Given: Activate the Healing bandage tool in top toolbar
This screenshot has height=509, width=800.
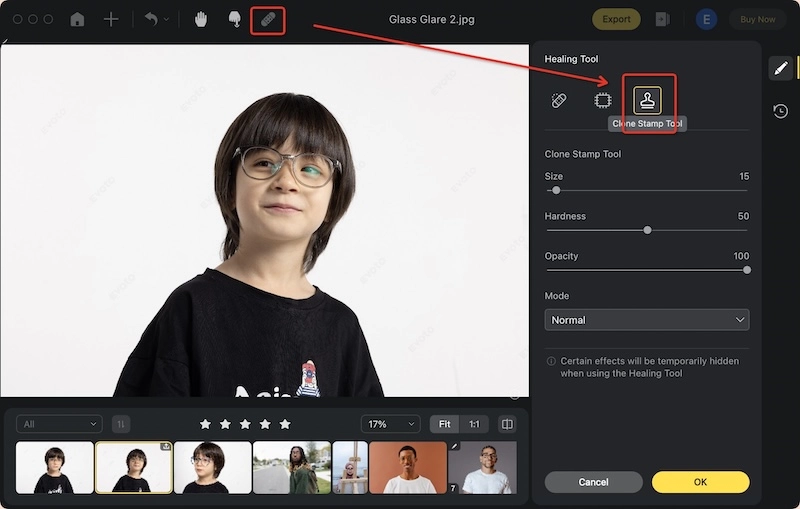Looking at the screenshot, I should point(268,20).
